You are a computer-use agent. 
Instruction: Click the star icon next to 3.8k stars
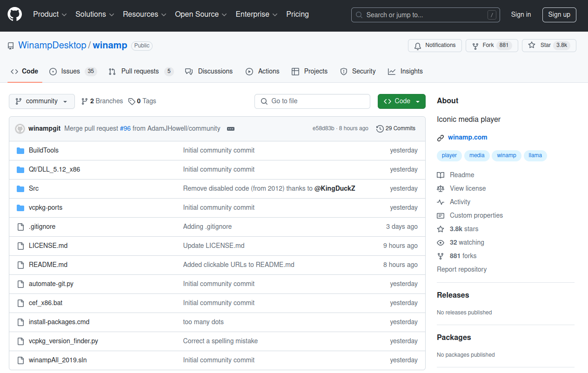pos(441,229)
